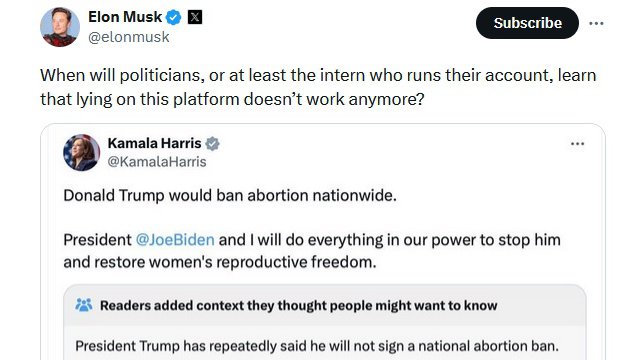Screen dimensions: 640x360
Task: Click Elon Musk's profile avatar
Action: [60, 27]
